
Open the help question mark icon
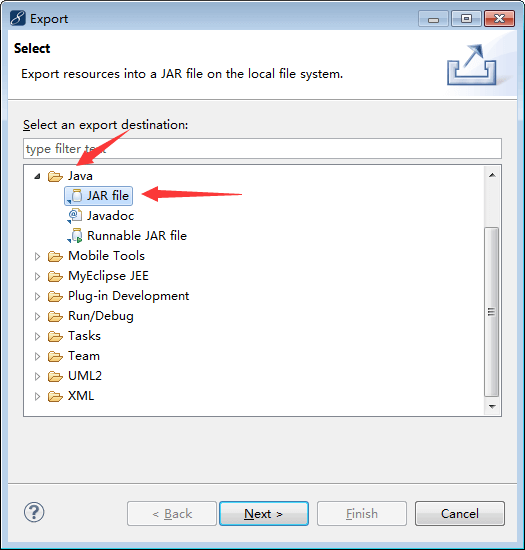(x=34, y=512)
